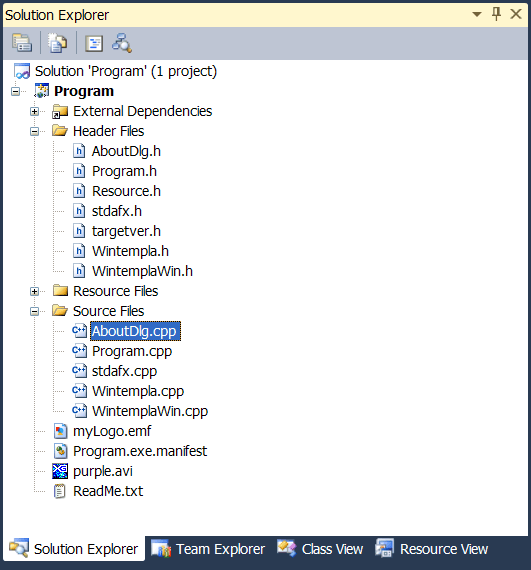Select the Program.exe.manifest file name
Viewport: 531px width, 570px height.
[x=140, y=451]
